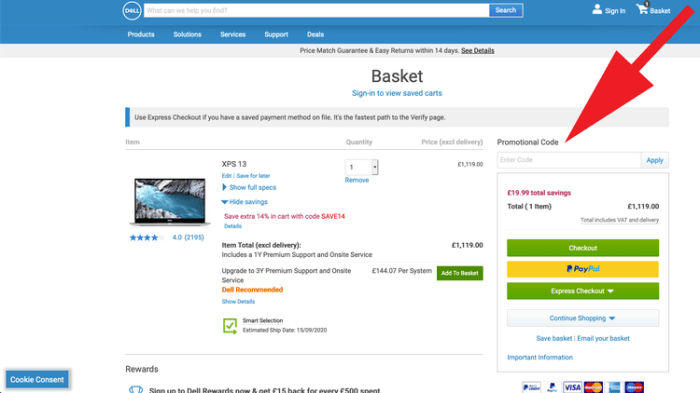Open the quantity dropdown selector
Viewport: 700px width, 393px height.
[x=362, y=167]
